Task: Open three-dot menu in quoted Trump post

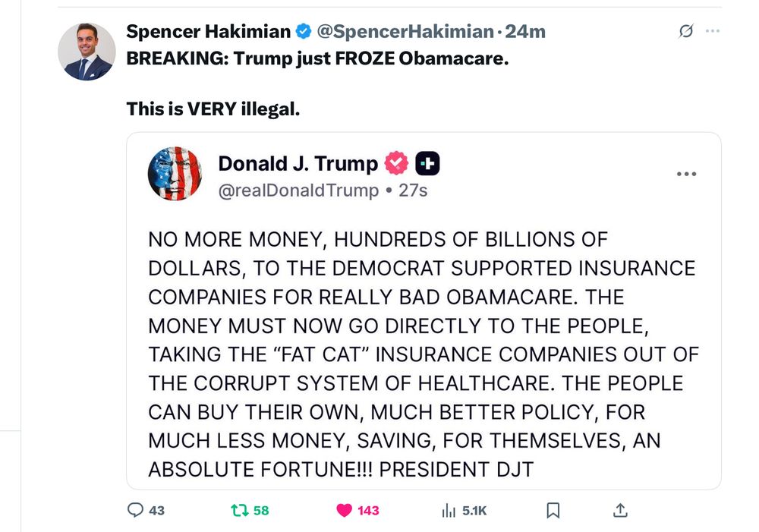Action: click(x=686, y=174)
